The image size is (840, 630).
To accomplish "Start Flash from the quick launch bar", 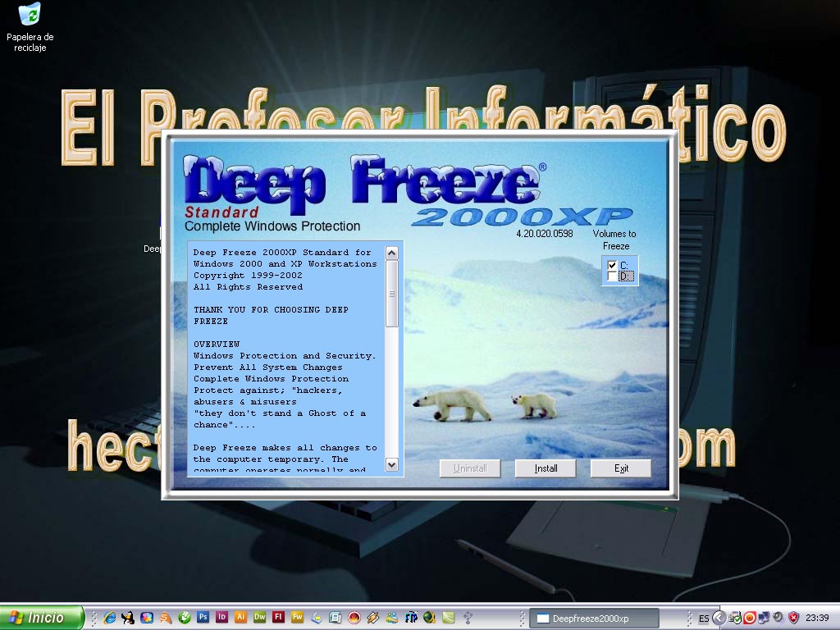I will 276,618.
